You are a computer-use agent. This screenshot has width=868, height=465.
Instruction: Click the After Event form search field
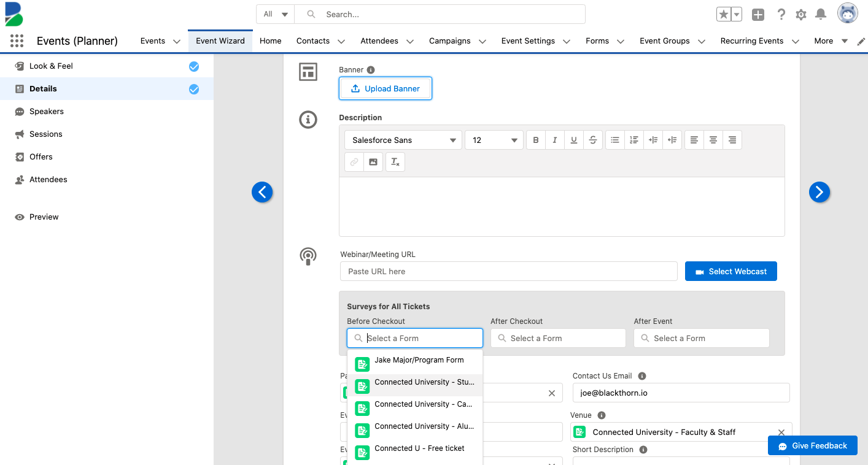(702, 338)
